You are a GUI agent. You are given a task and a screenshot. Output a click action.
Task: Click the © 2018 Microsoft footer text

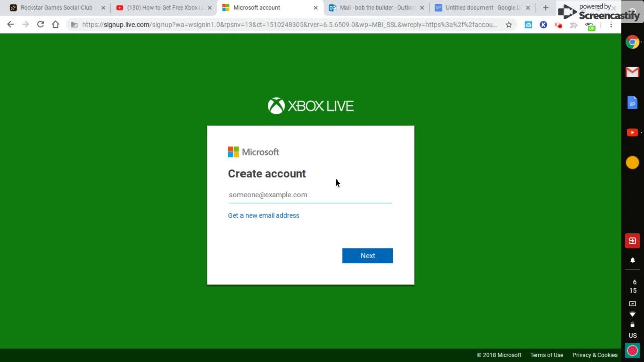[x=499, y=355]
